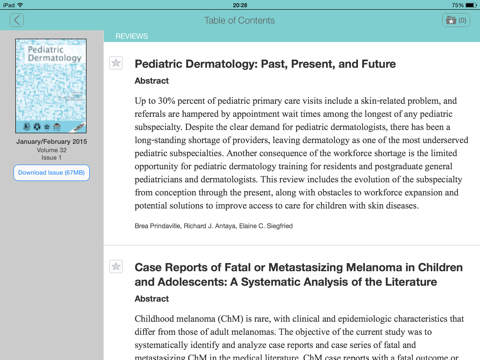
Task: Open the saved articles folder (0)
Action: (456, 20)
